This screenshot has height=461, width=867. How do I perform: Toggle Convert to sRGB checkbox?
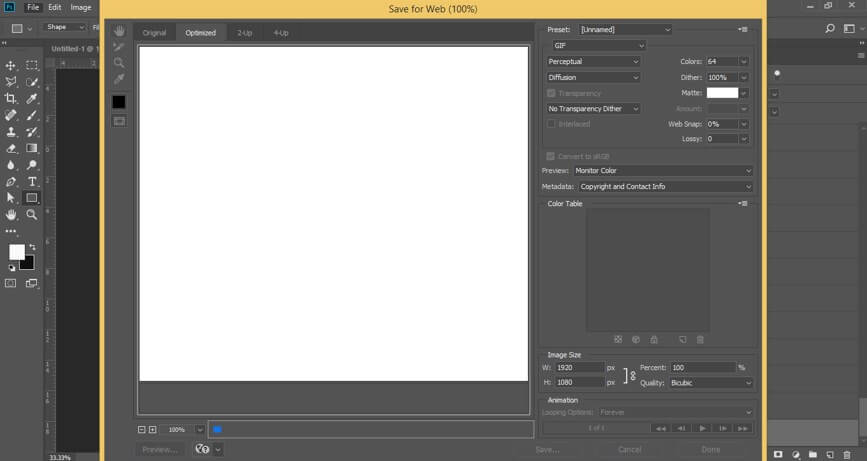click(x=551, y=156)
